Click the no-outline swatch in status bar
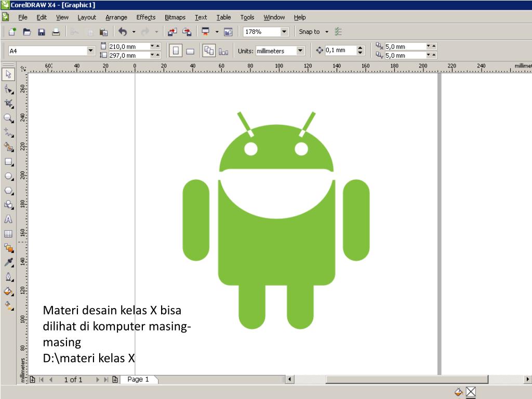Image resolution: width=532 pixels, height=399 pixels. tap(471, 392)
